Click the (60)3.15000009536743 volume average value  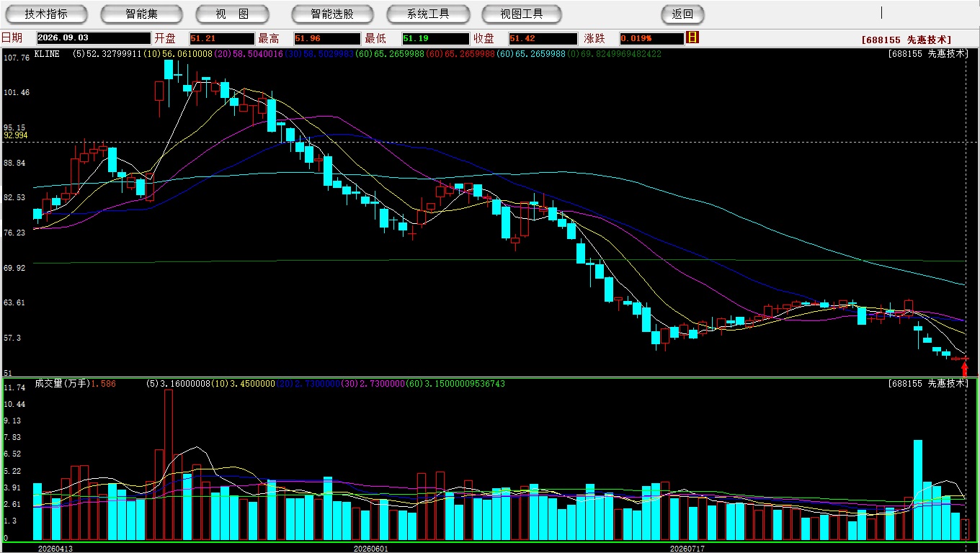tap(456, 384)
